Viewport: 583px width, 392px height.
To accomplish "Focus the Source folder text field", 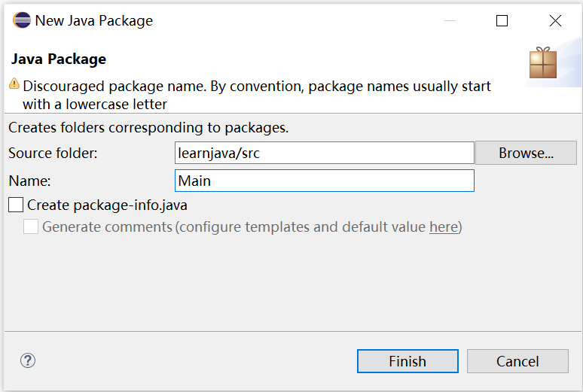I will click(324, 153).
